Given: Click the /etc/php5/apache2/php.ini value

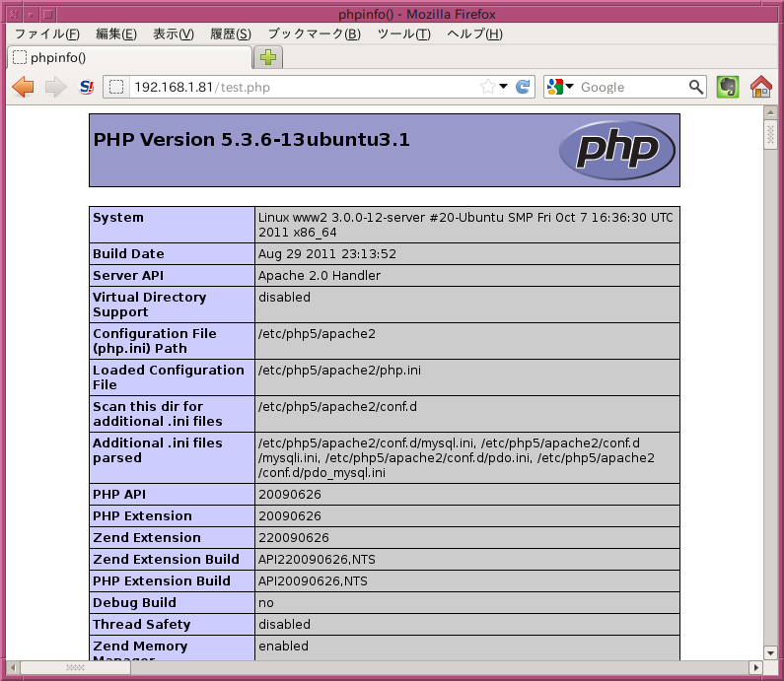Looking at the screenshot, I should click(339, 371).
